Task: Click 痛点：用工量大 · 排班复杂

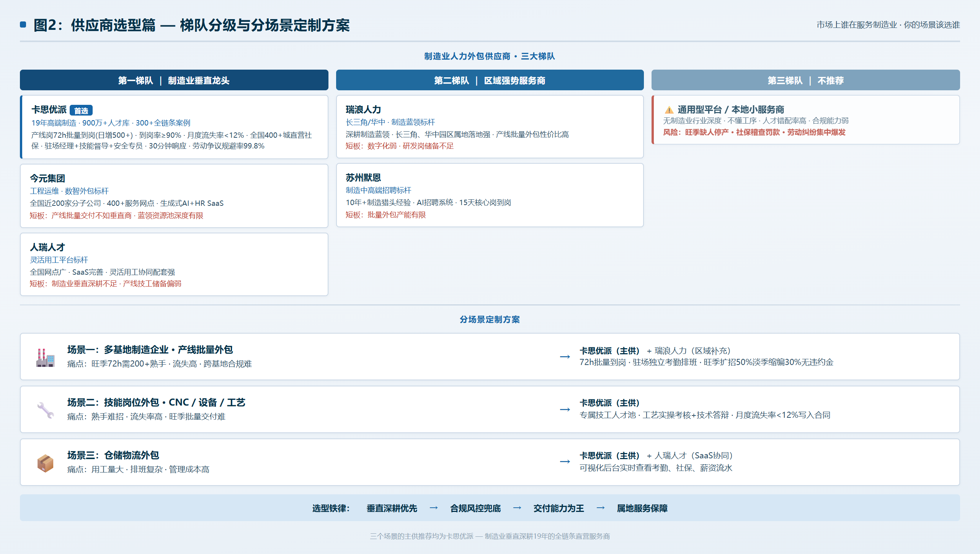Action: tap(115, 469)
